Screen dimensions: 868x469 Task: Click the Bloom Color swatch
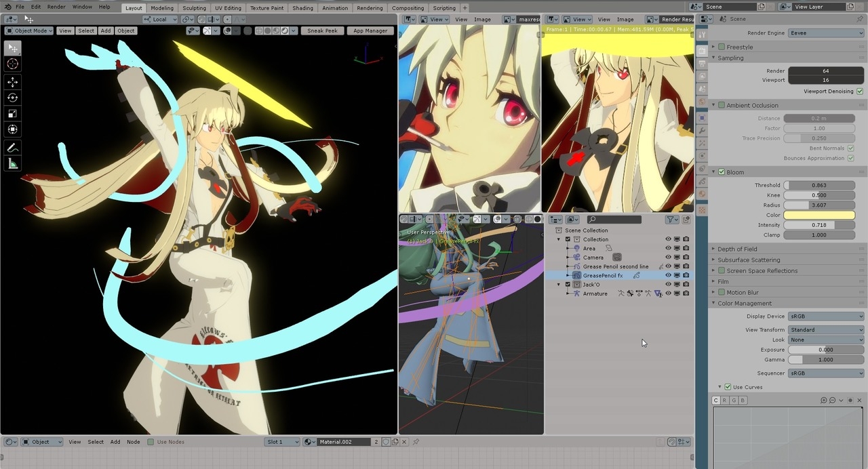click(819, 215)
